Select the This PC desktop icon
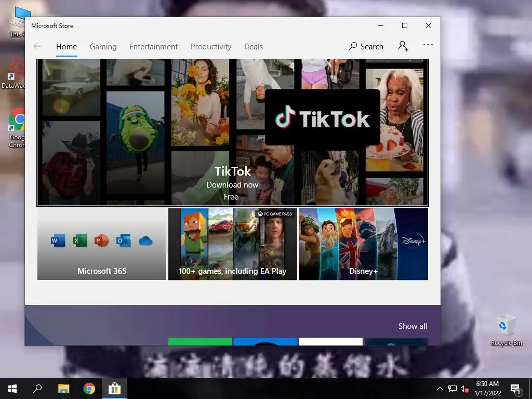 coord(17,21)
